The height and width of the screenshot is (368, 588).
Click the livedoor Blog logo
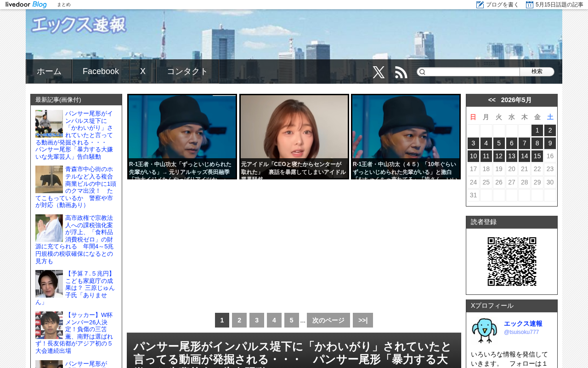[x=26, y=5]
